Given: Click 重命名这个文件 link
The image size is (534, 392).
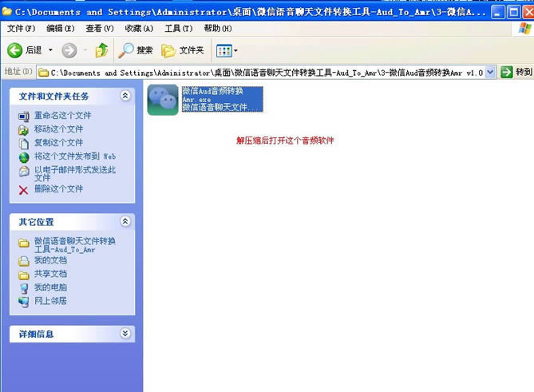Looking at the screenshot, I should click(x=62, y=115).
